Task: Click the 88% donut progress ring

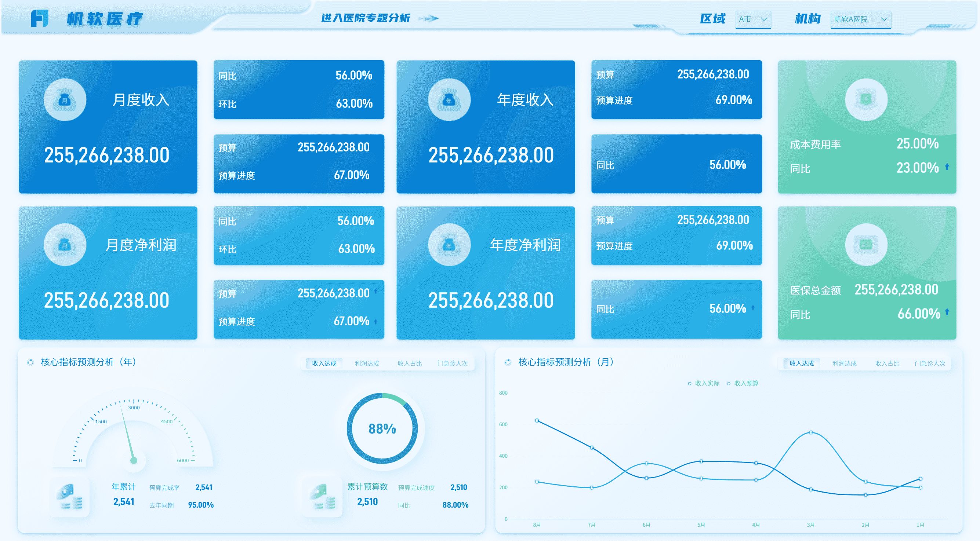Action: click(x=382, y=428)
